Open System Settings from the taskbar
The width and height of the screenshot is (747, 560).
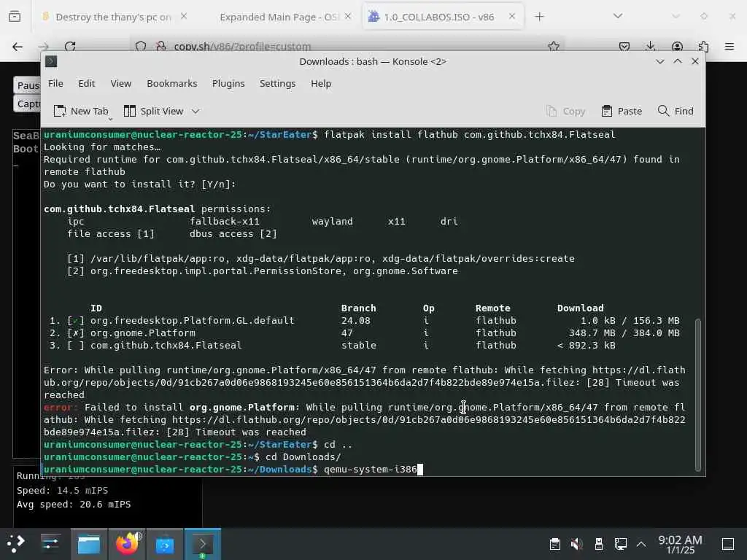click(50, 543)
